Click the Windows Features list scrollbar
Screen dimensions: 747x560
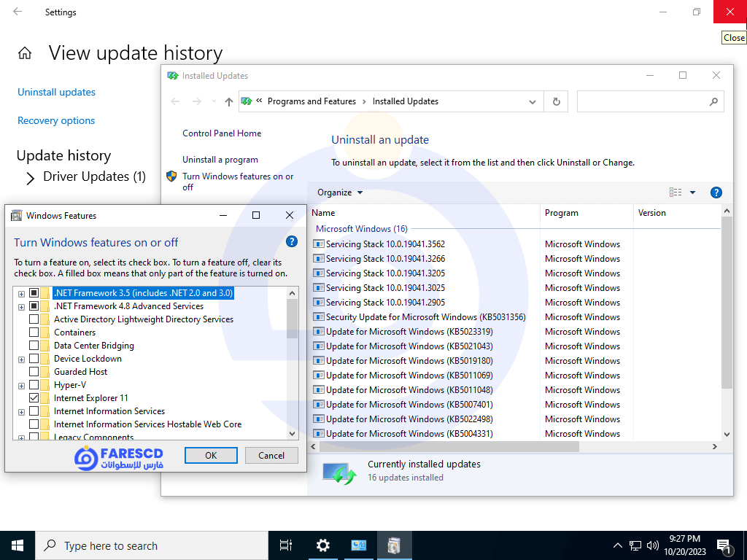[x=292, y=319]
